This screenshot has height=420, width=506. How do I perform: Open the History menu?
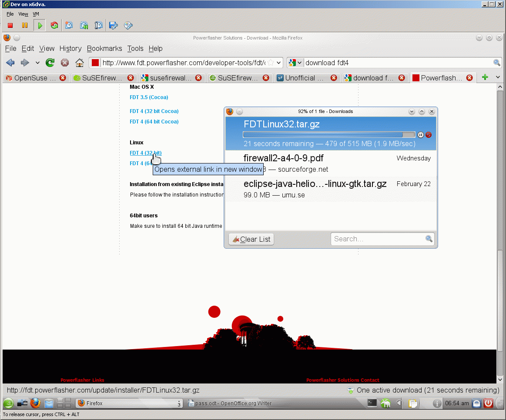pos(70,48)
